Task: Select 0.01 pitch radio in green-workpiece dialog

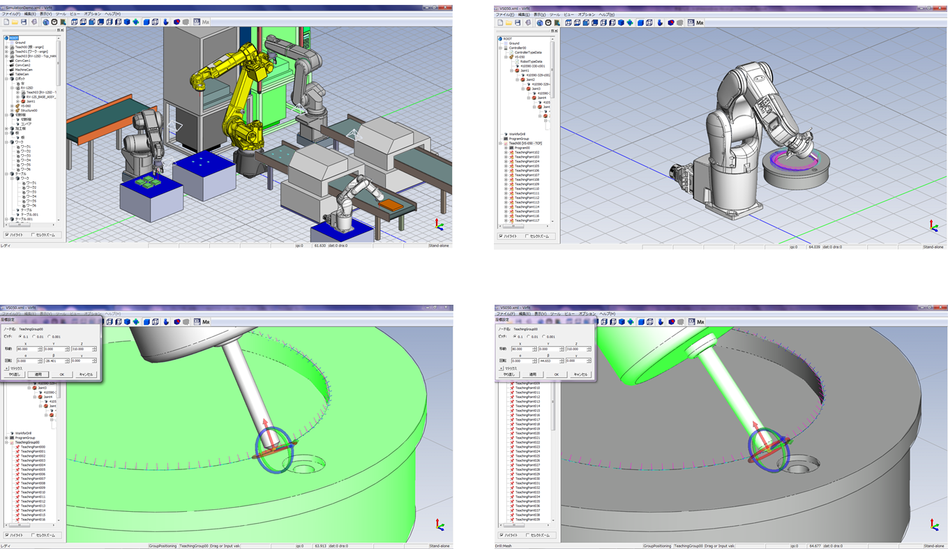Action: pos(33,337)
